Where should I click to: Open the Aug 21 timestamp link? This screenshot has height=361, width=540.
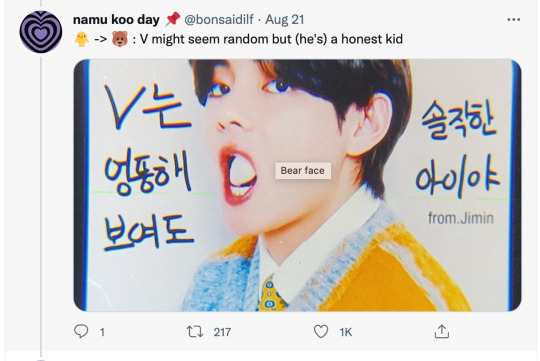[284, 20]
